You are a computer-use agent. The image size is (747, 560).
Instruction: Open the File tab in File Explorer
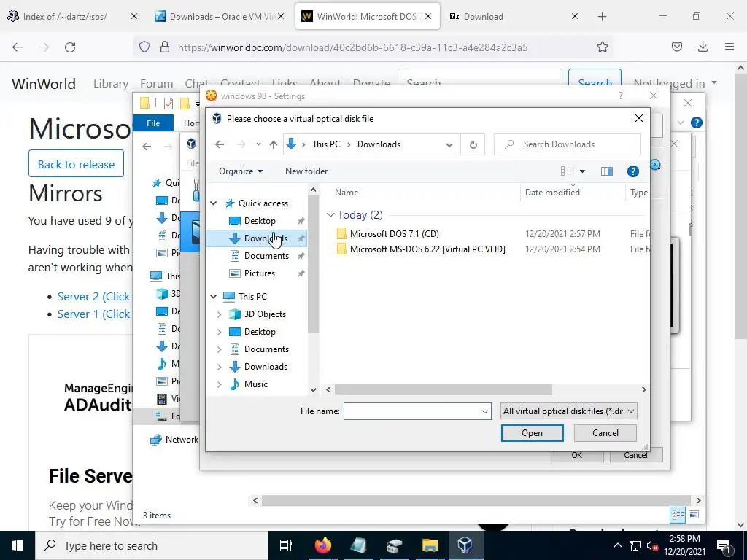coord(153,122)
